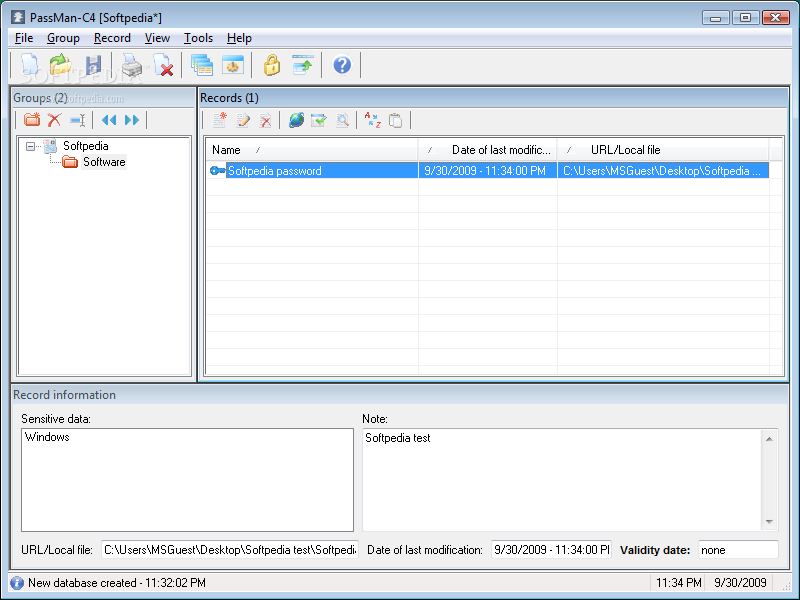Collapse the Softpedia tree node
The width and height of the screenshot is (800, 600).
pos(31,146)
